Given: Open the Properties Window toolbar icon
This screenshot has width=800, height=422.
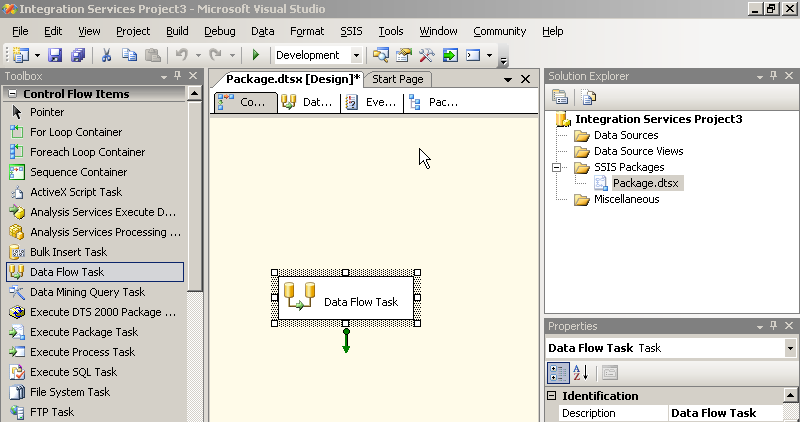Looking at the screenshot, I should (x=404, y=55).
